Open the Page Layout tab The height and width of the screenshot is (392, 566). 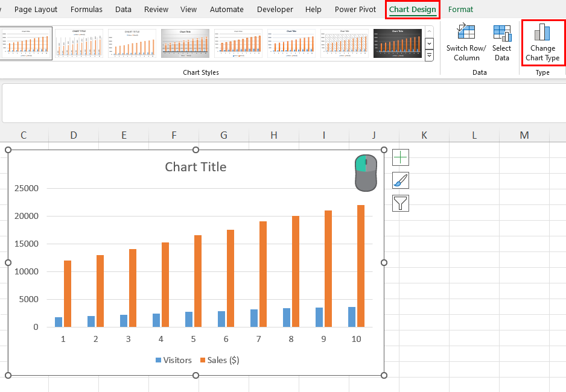click(x=36, y=10)
